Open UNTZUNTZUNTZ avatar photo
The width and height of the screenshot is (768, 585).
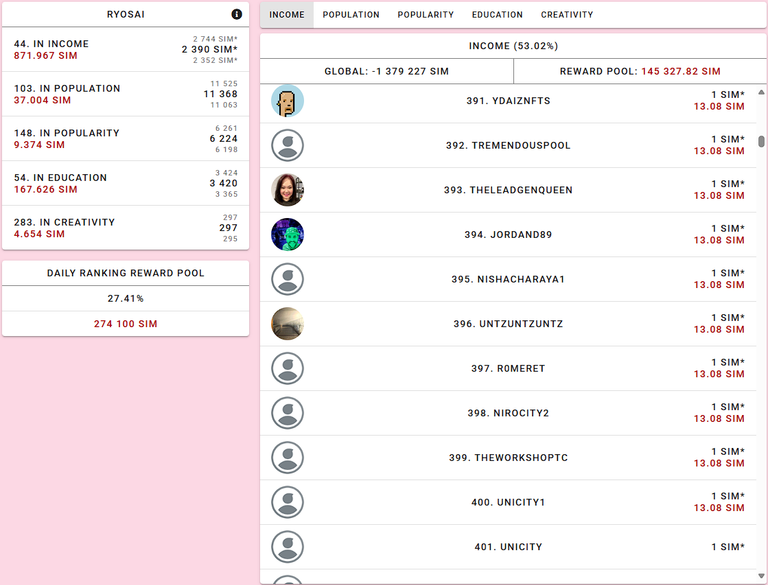pos(288,324)
